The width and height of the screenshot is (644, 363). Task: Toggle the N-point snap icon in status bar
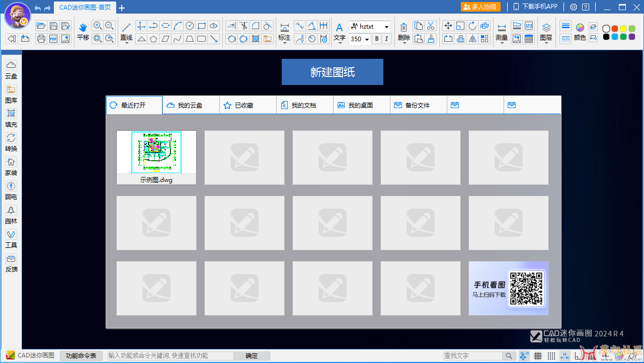[x=565, y=356]
